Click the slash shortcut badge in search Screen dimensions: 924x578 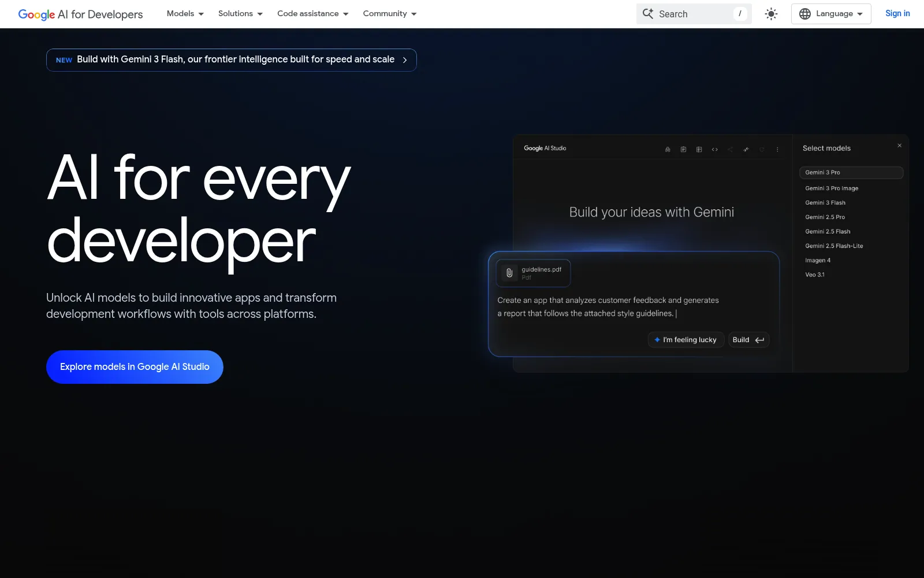tap(740, 13)
